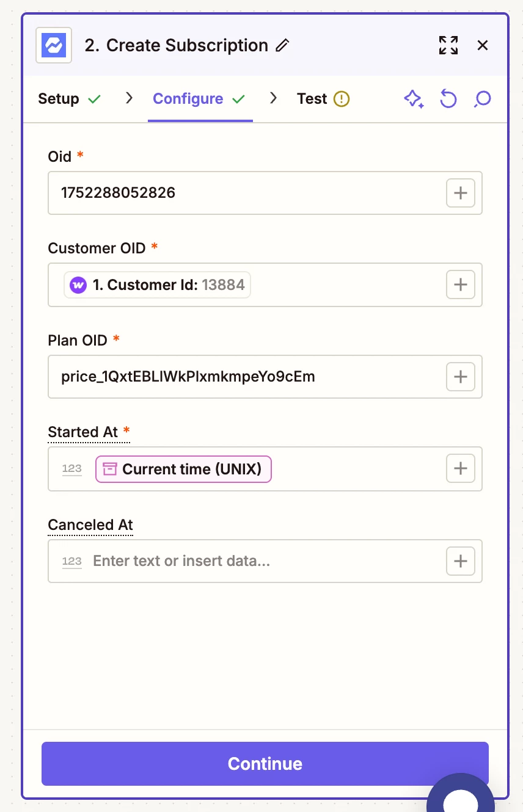Click the Test tab warning icon
This screenshot has height=812, width=523.
click(x=342, y=99)
